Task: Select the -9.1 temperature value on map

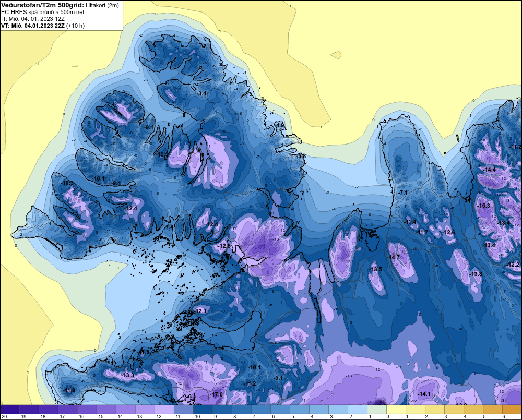Action: (x=149, y=127)
